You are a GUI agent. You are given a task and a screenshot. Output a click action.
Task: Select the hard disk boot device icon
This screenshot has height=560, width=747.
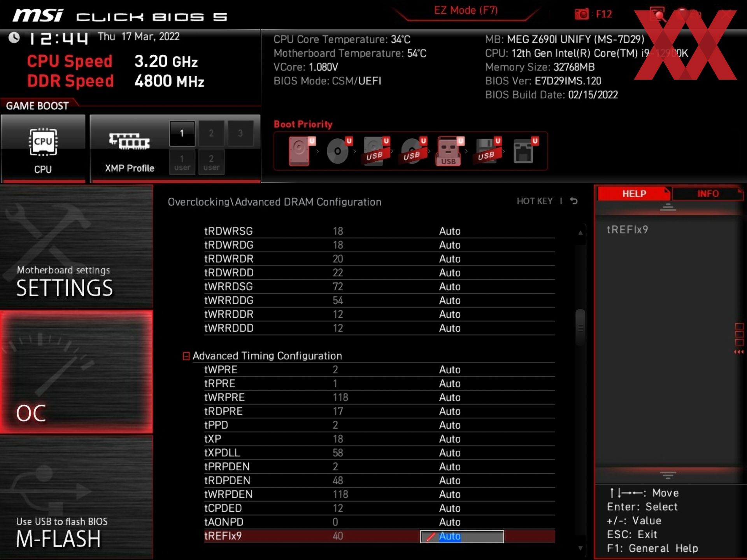tap(302, 151)
